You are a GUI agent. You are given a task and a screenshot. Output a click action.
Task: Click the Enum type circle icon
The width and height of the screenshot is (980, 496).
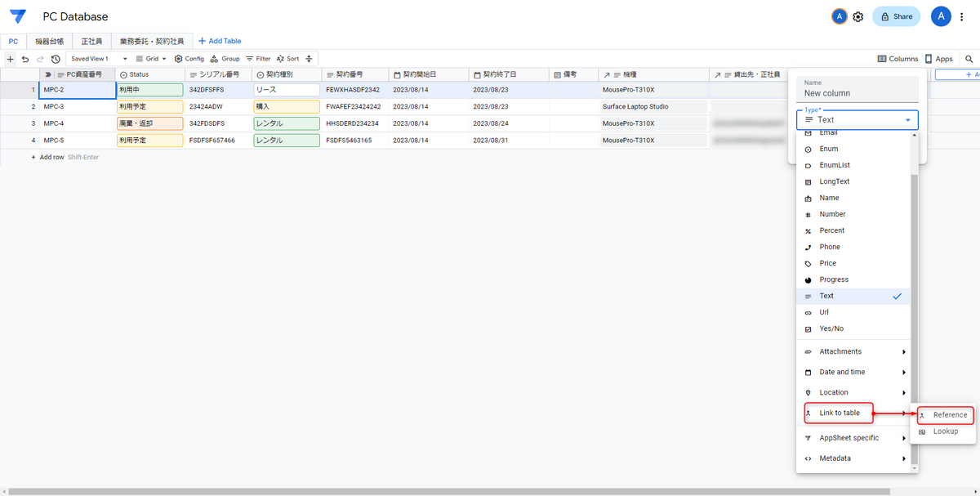pos(808,149)
